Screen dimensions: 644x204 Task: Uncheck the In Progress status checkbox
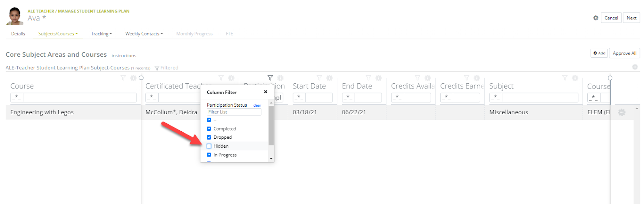(x=209, y=155)
